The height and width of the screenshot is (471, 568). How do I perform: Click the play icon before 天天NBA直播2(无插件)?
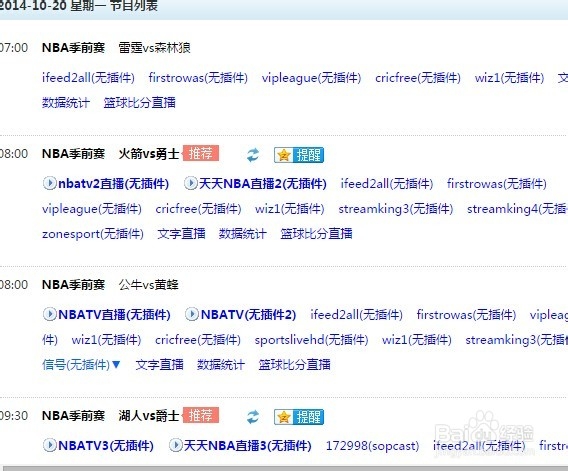[190, 183]
